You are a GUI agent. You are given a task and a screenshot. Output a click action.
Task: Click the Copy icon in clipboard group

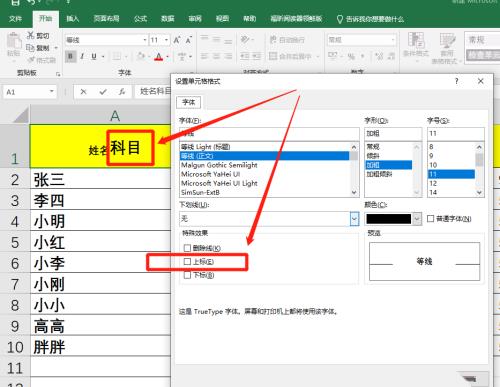30,48
